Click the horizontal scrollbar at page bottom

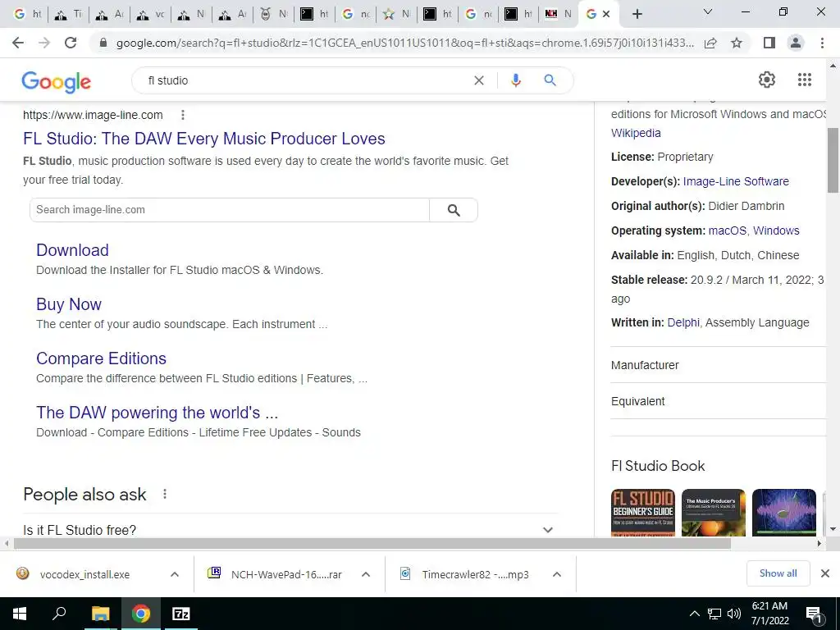[x=372, y=543]
